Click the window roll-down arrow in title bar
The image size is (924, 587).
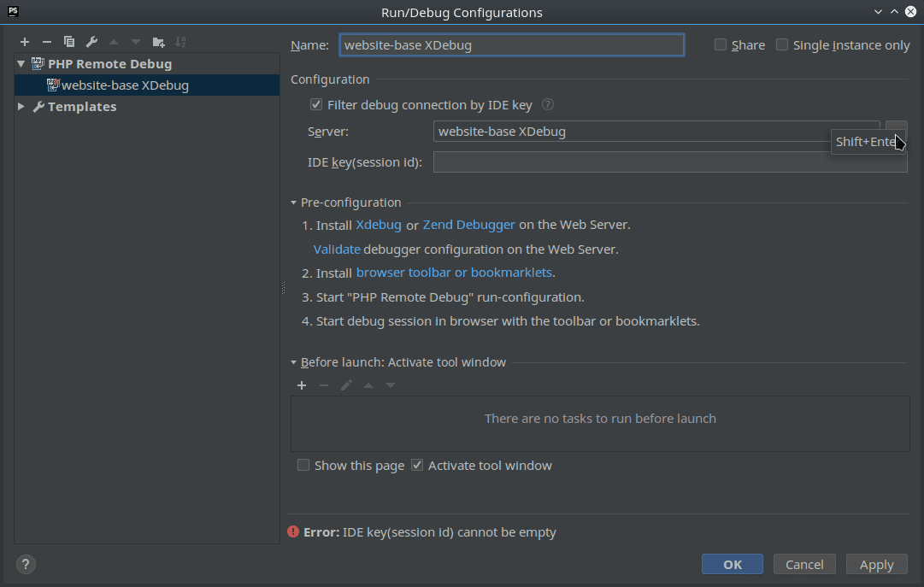pos(878,12)
